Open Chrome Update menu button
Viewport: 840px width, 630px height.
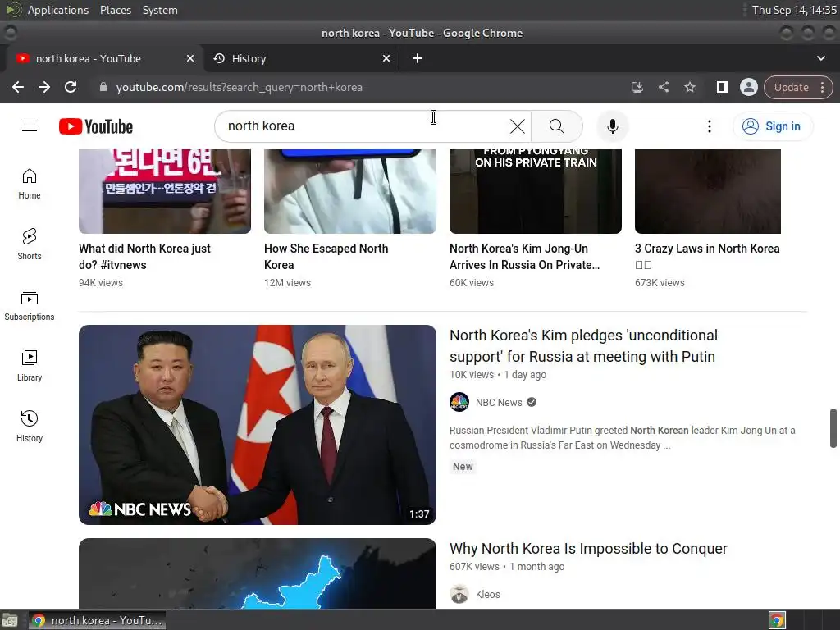798,87
